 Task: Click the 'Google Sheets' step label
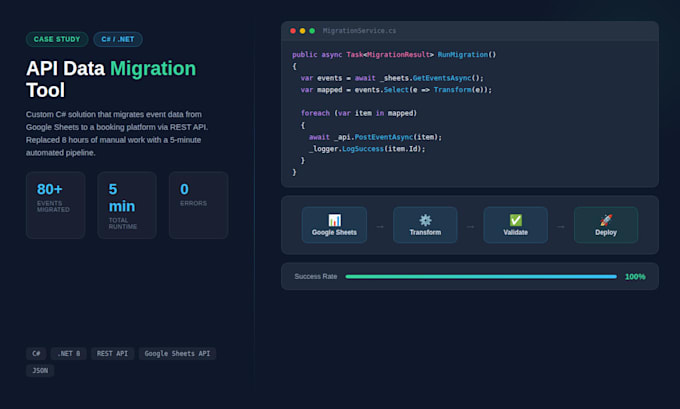(334, 232)
